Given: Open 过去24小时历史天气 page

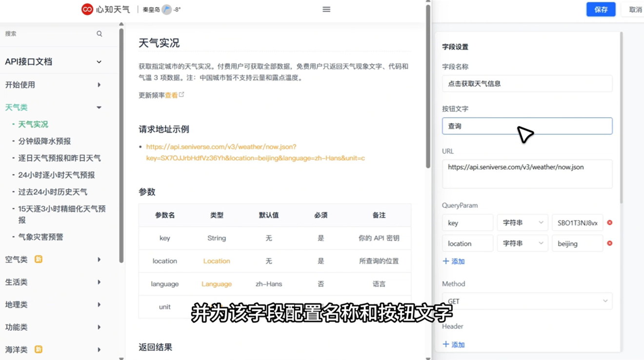Looking at the screenshot, I should tap(53, 192).
